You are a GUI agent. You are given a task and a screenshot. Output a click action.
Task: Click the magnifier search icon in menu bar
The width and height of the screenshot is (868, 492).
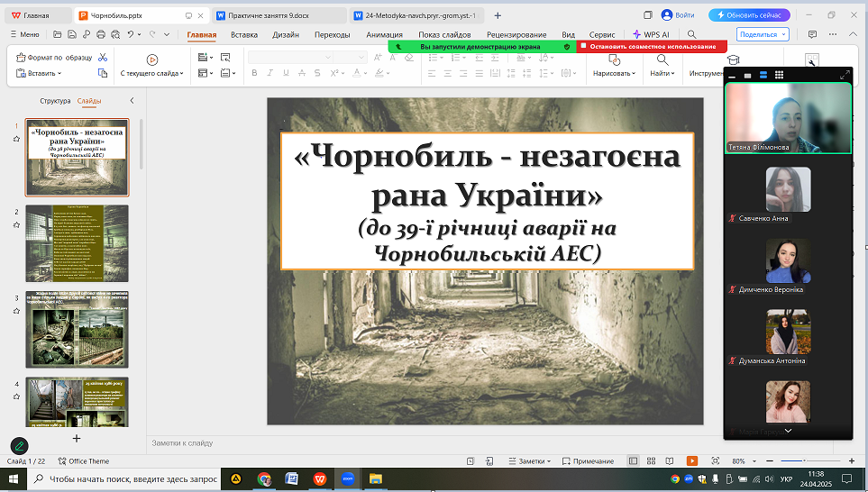(691, 34)
